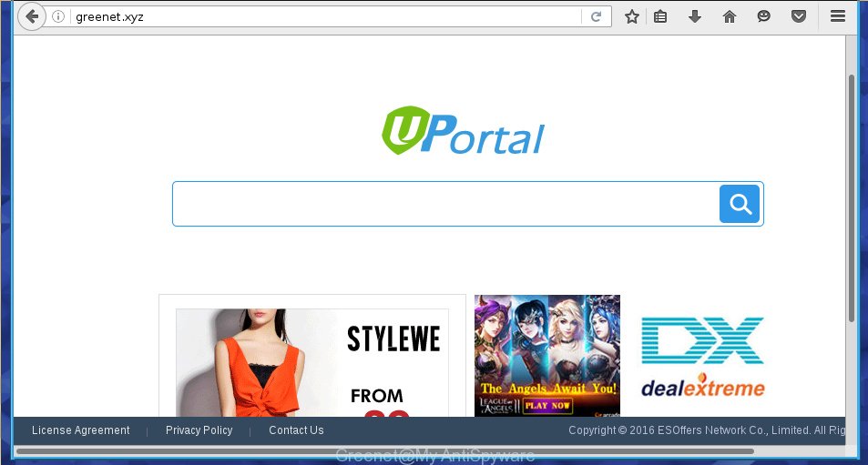Open the bookmarks list icon
The image size is (868, 465).
[x=659, y=16]
